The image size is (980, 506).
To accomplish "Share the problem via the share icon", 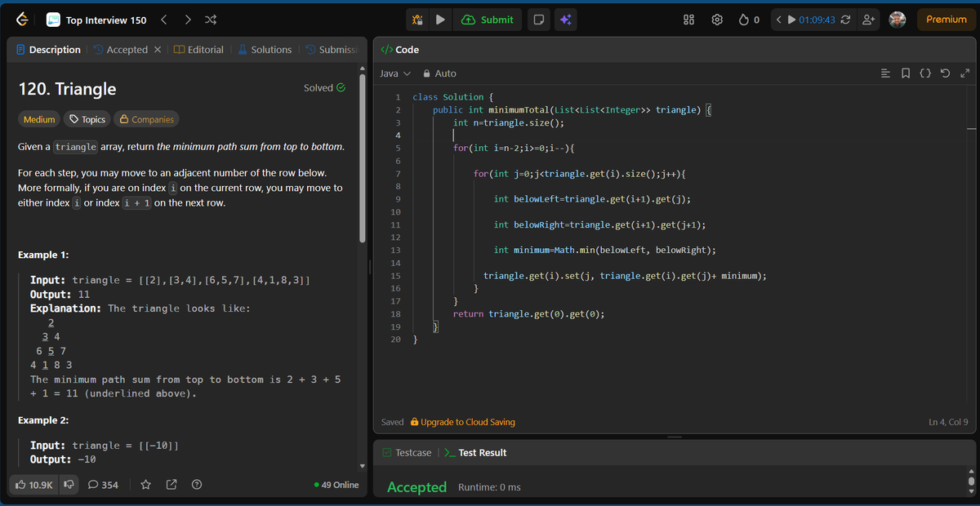I will coord(171,485).
